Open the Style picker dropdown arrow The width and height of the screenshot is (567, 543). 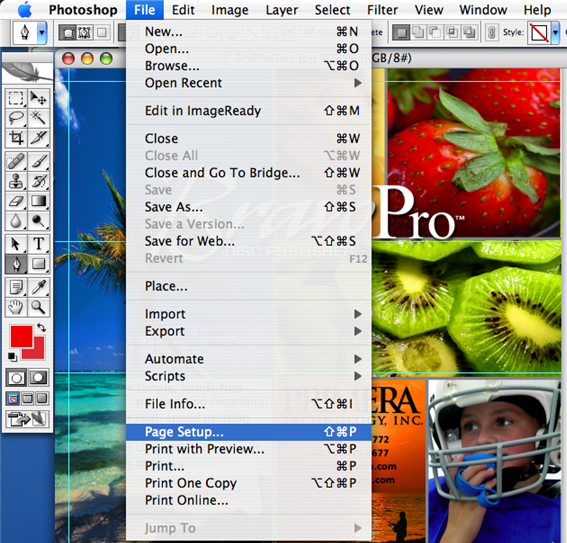tap(555, 33)
